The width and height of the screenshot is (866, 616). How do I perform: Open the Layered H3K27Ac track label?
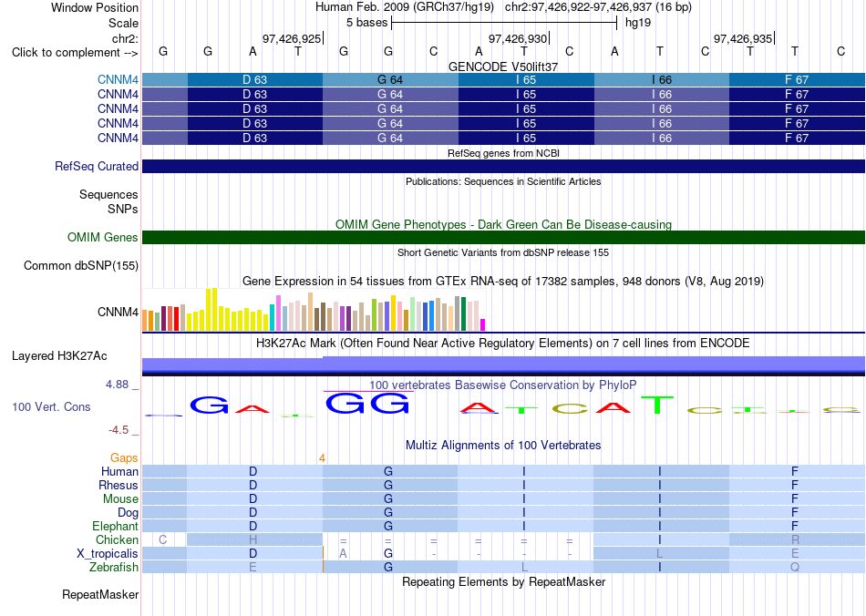tap(59, 356)
